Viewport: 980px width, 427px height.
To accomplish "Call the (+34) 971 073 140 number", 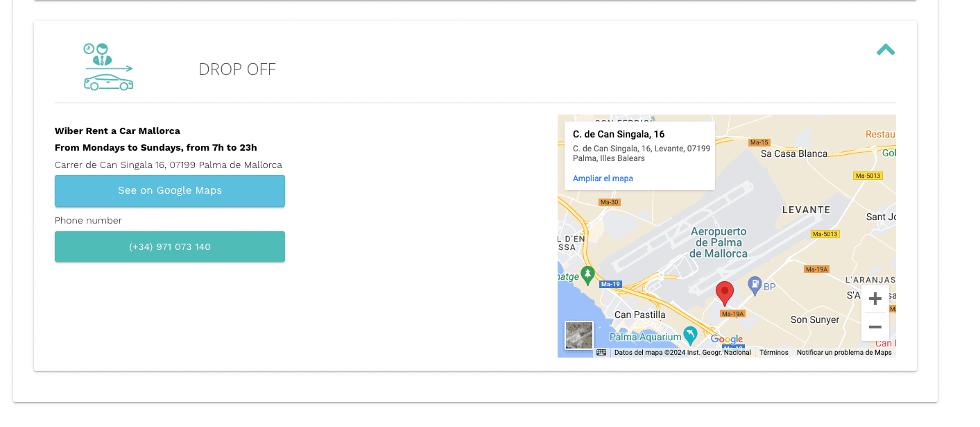I will tap(170, 246).
